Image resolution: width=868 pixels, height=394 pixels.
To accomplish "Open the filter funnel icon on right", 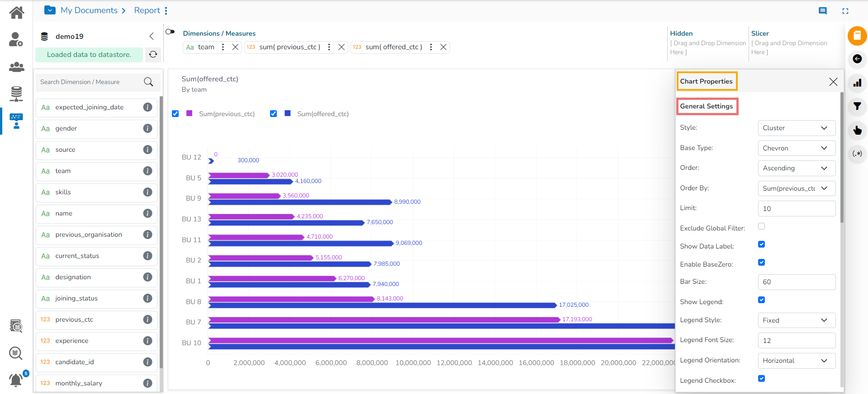I will pyautogui.click(x=857, y=107).
